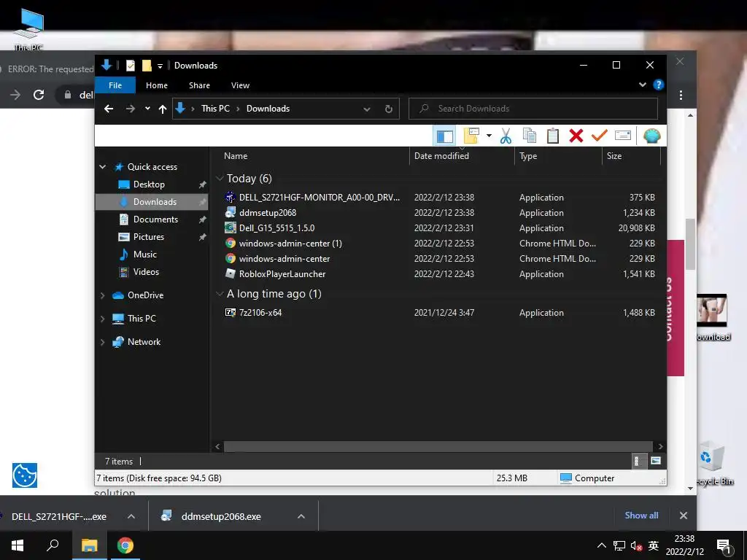Click the taskbar search magnifier icon
Image resolution: width=747 pixels, height=560 pixels.
(x=53, y=545)
